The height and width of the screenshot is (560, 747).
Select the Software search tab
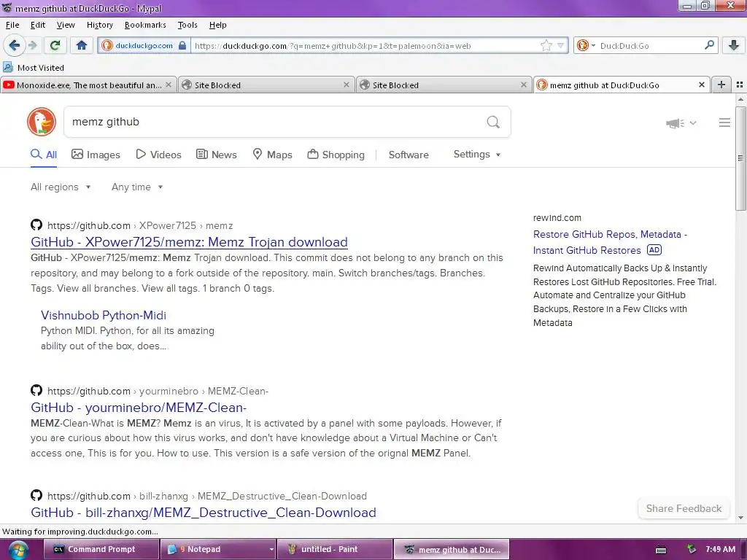409,155
